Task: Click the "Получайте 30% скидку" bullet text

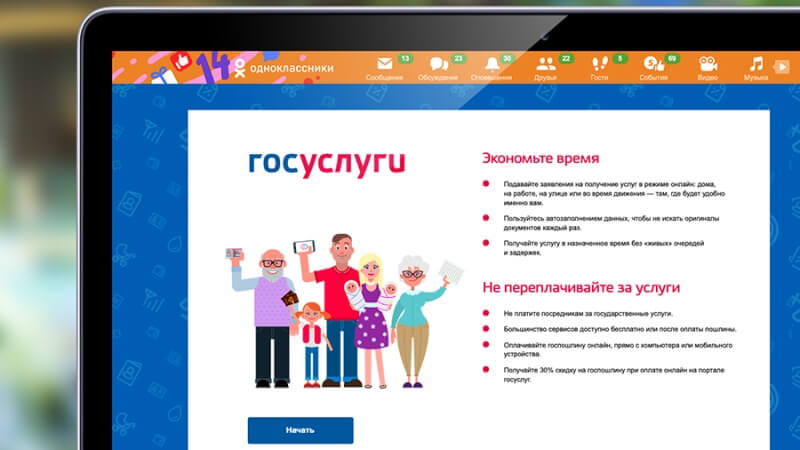Action: [614, 374]
